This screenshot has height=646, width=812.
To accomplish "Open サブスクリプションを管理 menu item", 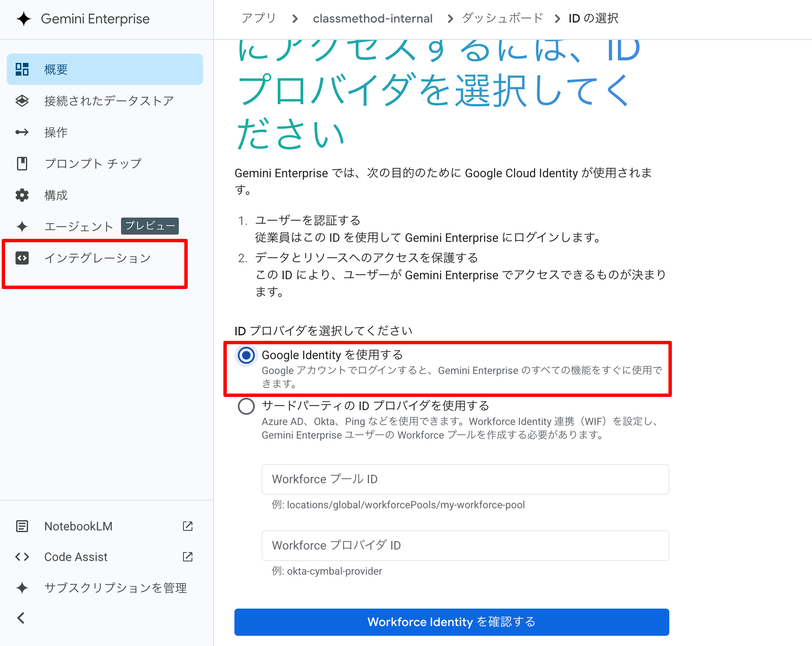I will (x=116, y=588).
